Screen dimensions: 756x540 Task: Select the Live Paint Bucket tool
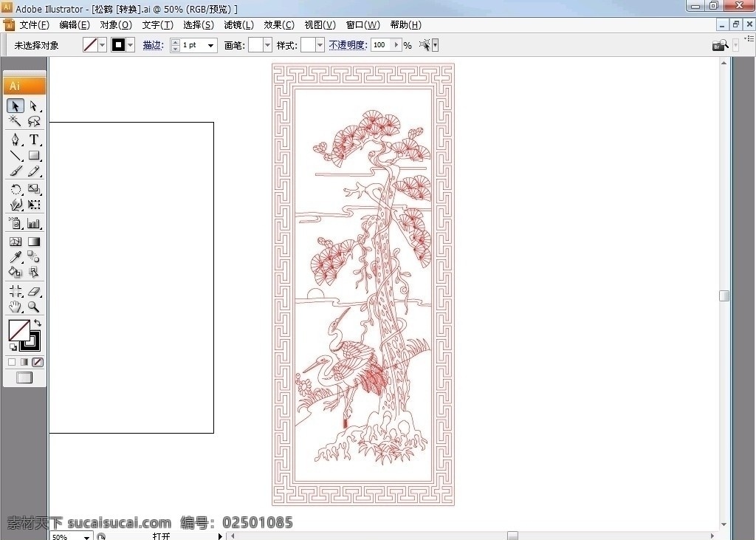click(15, 272)
